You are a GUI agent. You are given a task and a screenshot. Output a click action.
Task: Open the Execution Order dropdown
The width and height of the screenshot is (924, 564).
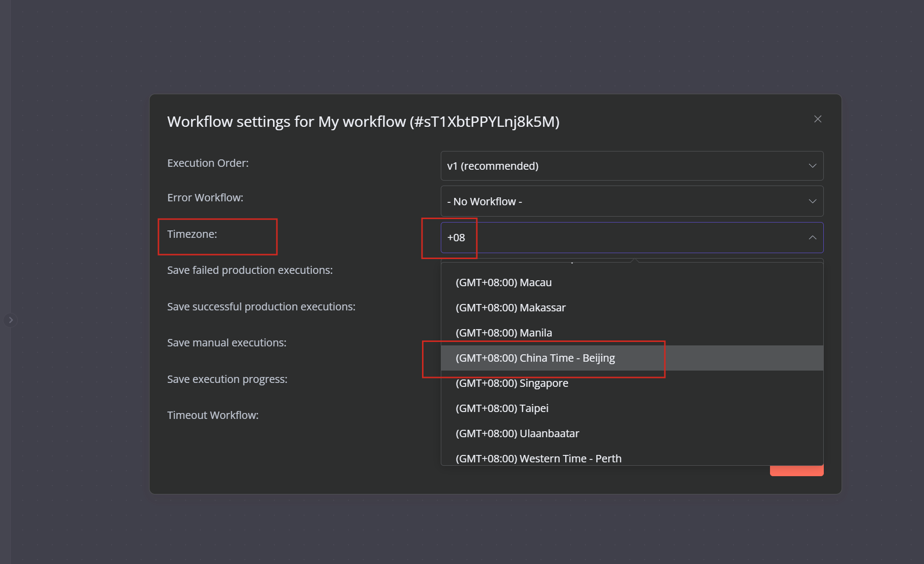pos(631,166)
